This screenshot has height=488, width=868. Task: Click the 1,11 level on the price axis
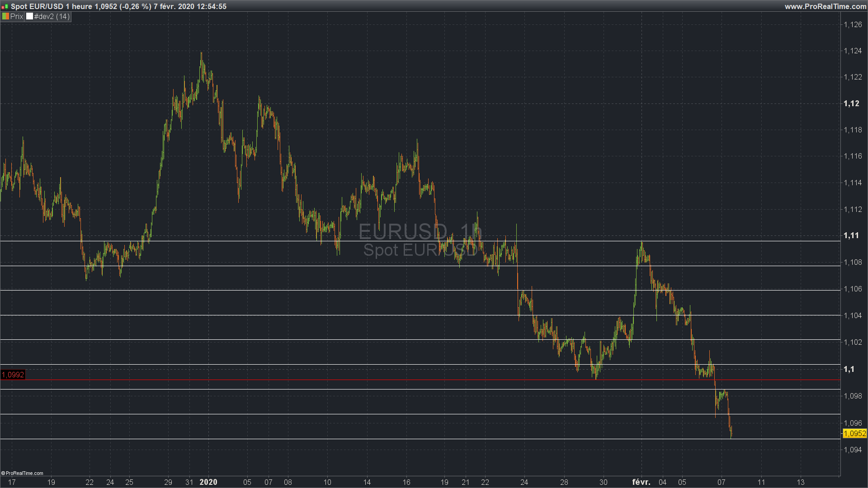[x=851, y=235]
